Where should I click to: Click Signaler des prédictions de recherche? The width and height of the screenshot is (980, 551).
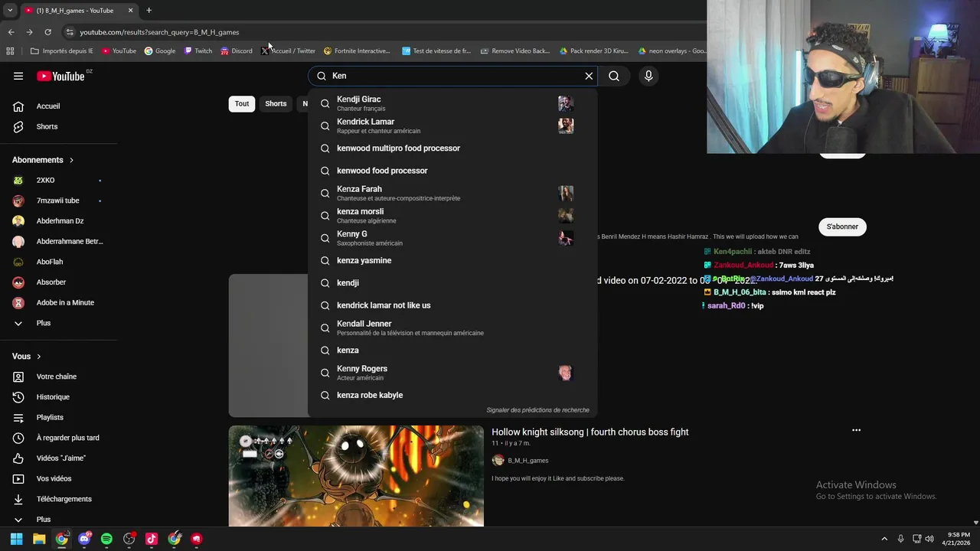[537, 410]
